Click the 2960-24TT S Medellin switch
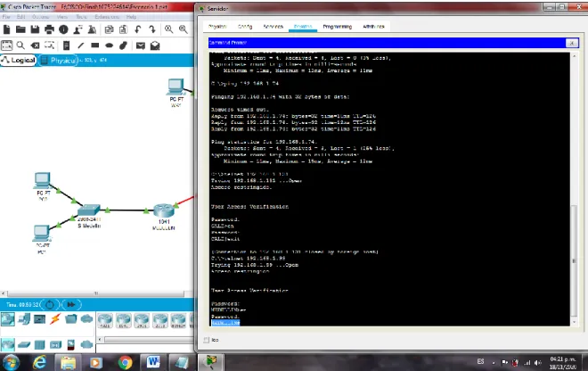Screen dimensions: 588x371 coord(89,210)
